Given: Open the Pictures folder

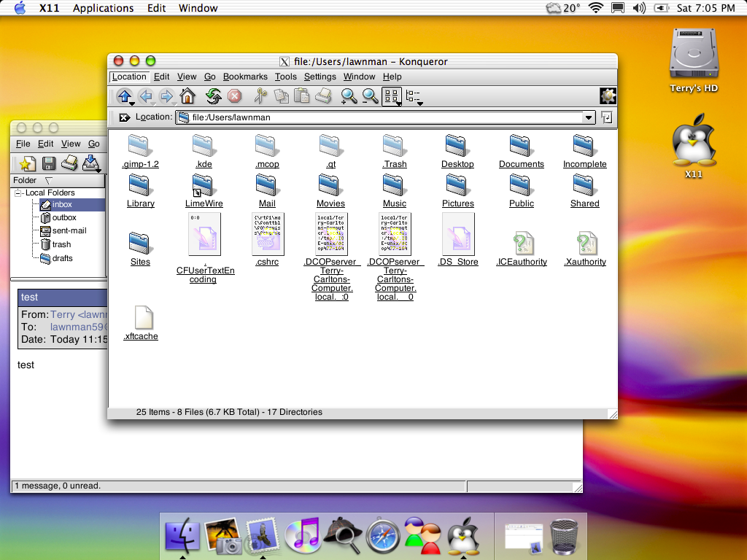Looking at the screenshot, I should pos(458,191).
